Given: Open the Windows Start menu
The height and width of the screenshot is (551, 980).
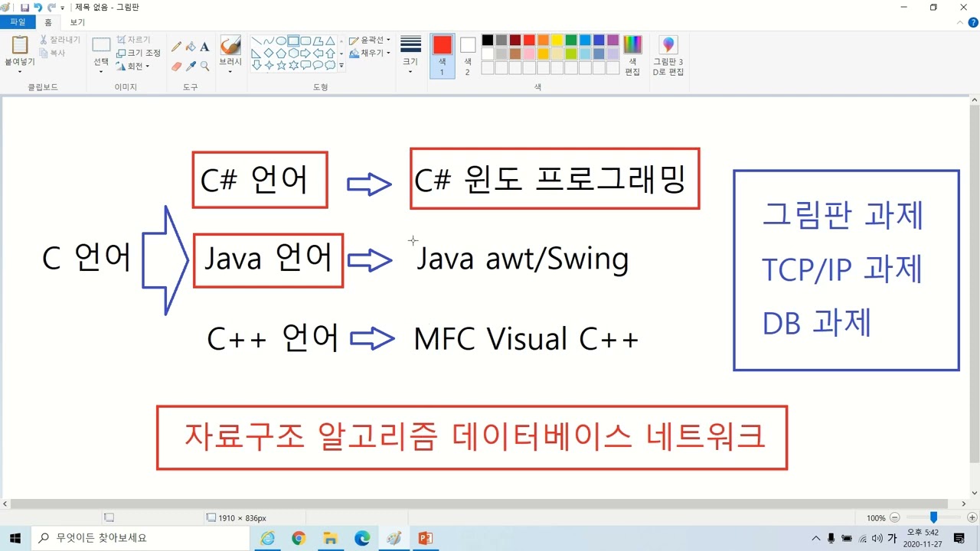Looking at the screenshot, I should point(15,538).
